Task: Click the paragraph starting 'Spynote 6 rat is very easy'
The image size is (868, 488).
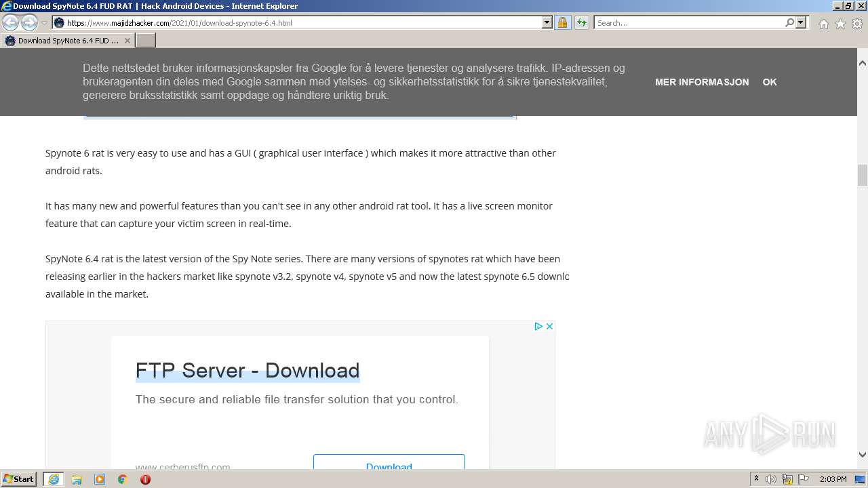Action: (x=300, y=161)
